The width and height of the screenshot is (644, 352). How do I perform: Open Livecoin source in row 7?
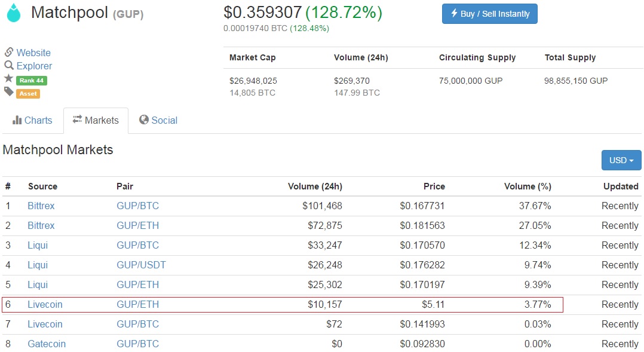(45, 324)
